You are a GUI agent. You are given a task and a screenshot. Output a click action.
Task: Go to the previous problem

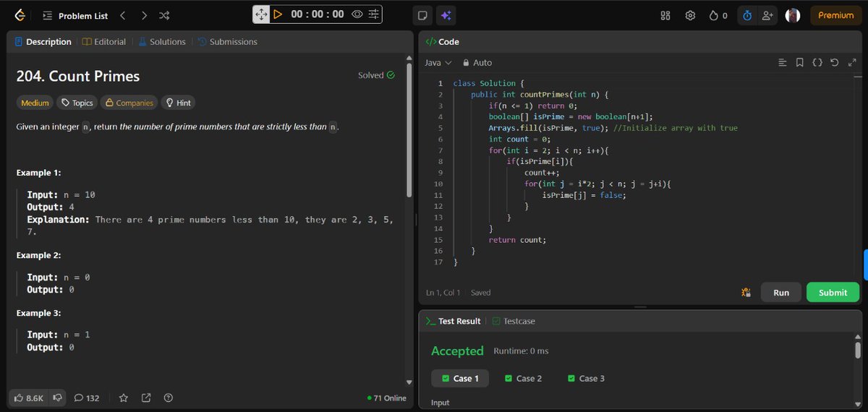tap(122, 15)
